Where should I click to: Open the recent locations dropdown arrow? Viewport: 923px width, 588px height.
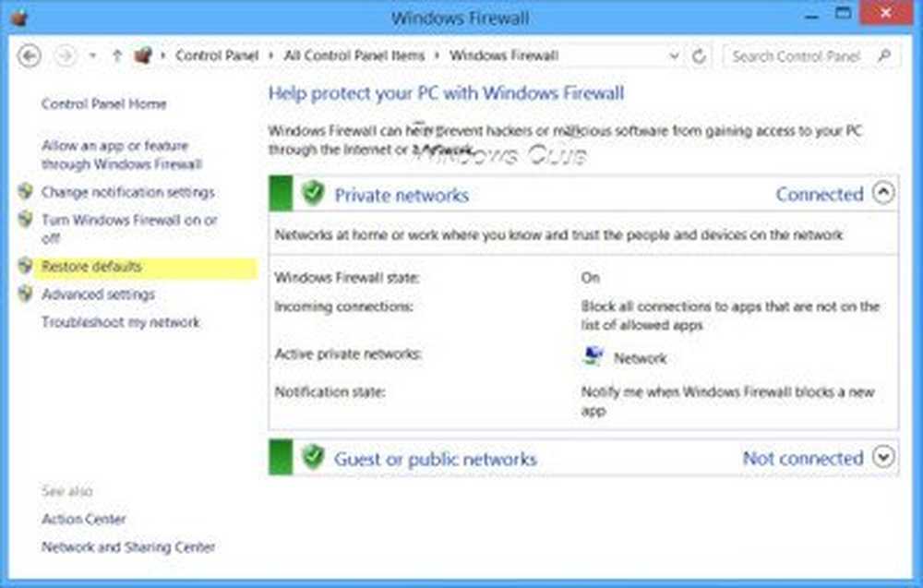pyautogui.click(x=93, y=56)
